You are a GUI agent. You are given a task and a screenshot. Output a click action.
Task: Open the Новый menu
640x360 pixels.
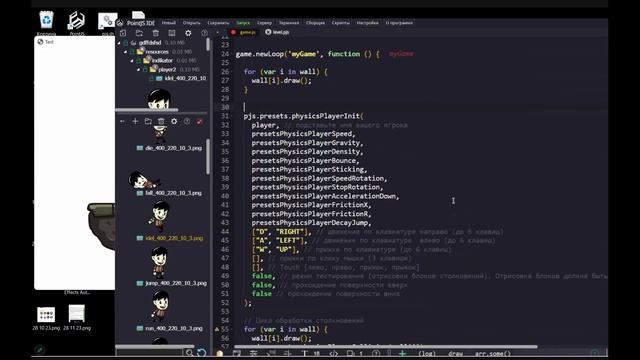[x=169, y=23]
